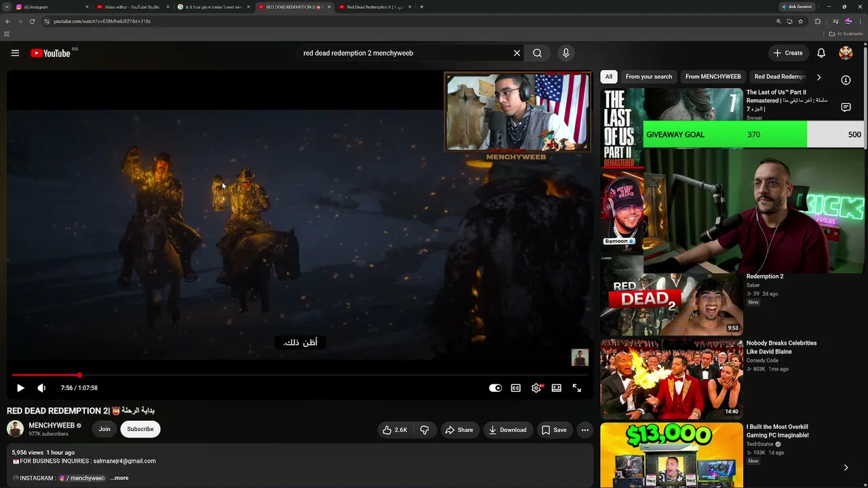Open the comments panel icon on the right edge
Image resolution: width=868 pixels, height=488 pixels.
(846, 107)
